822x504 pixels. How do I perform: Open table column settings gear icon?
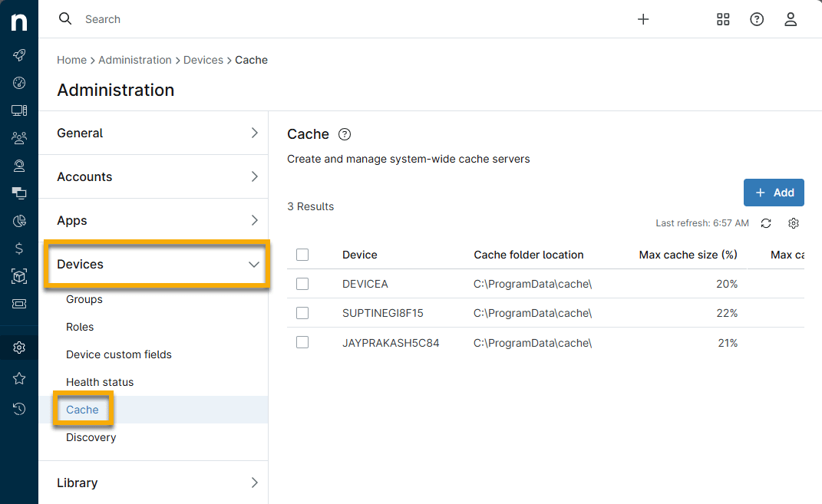(x=794, y=223)
